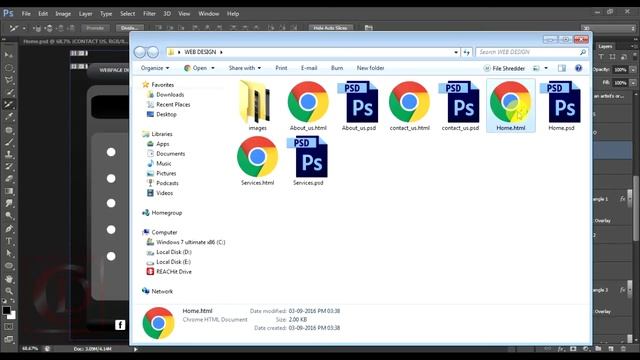This screenshot has height=360, width=640.
Task: Toggle Quick Mask mode
Action: point(9,327)
